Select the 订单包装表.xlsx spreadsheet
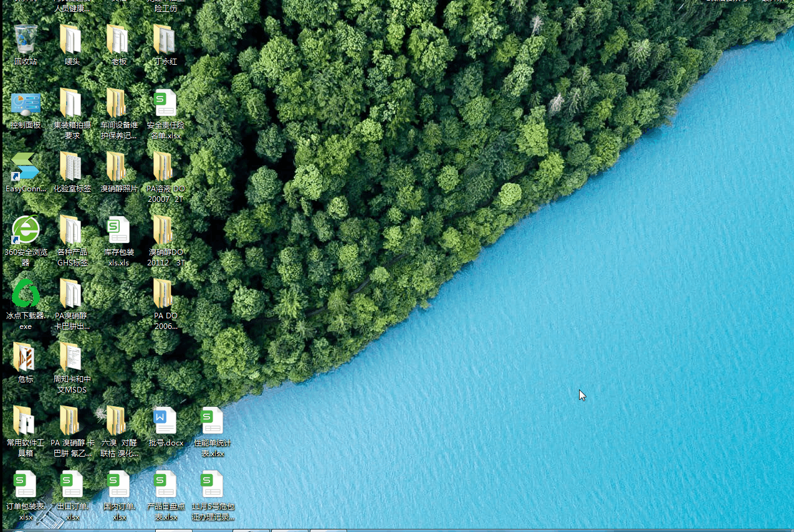Screen dimensions: 794x532 click(26, 485)
